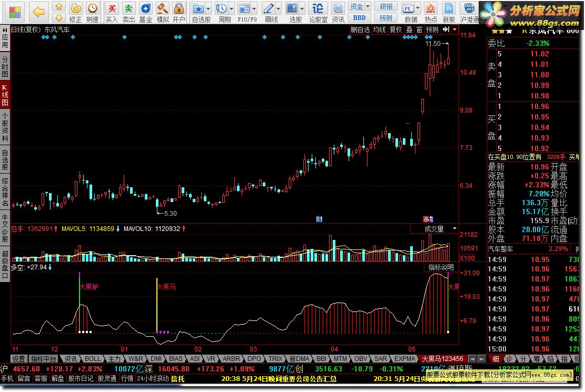Viewport: 585px width, 392px height.
Task: Click the 买入 buy icon
Action: click(112, 12)
